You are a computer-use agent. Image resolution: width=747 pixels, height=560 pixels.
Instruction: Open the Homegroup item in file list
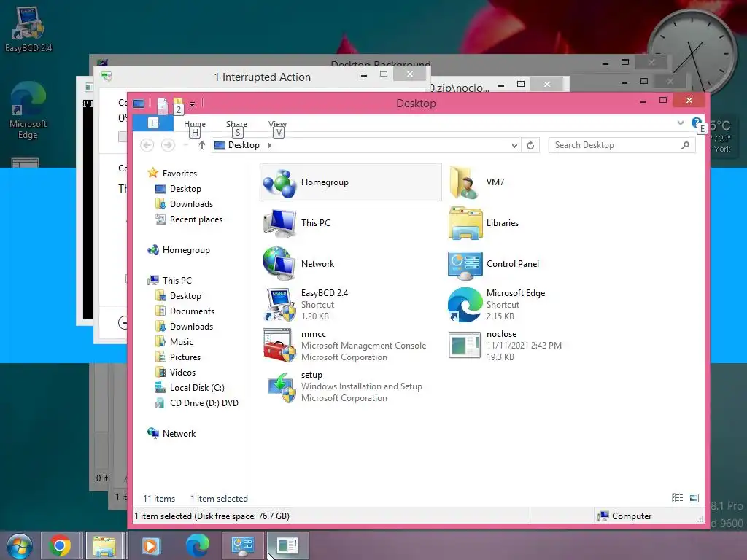pyautogui.click(x=350, y=182)
